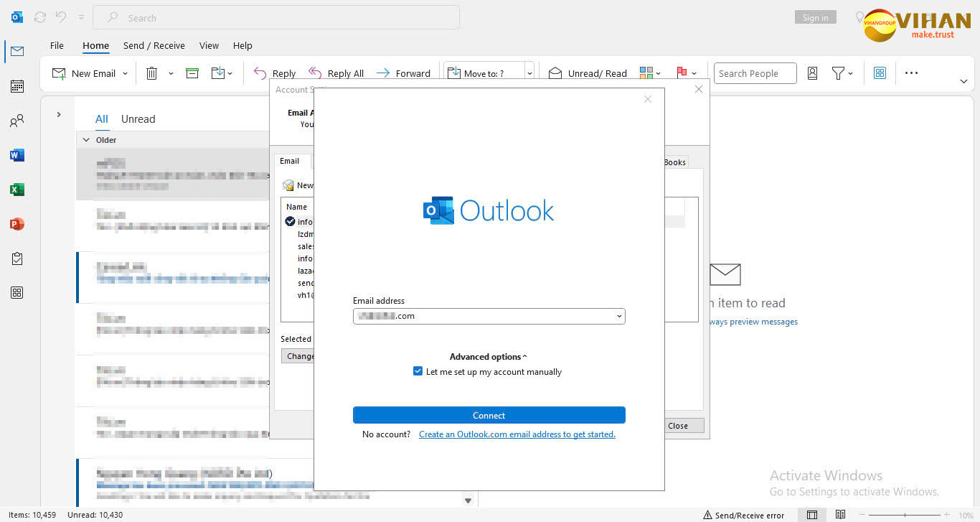The width and height of the screenshot is (980, 522).
Task: Click the Archive box icon
Action: click(x=192, y=73)
